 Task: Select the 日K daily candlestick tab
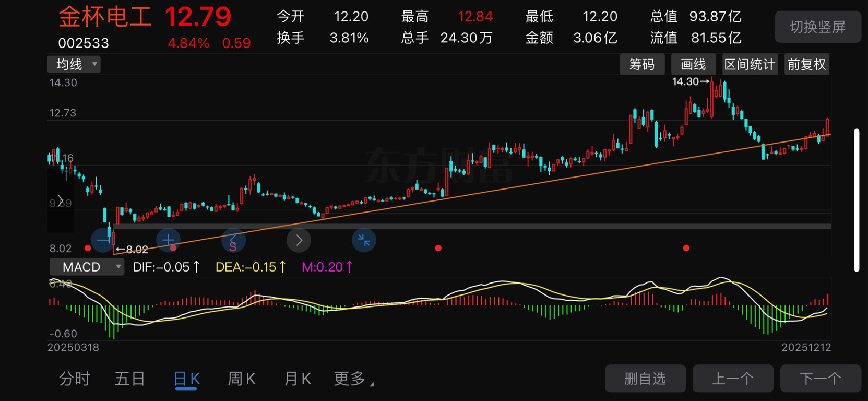pyautogui.click(x=186, y=379)
